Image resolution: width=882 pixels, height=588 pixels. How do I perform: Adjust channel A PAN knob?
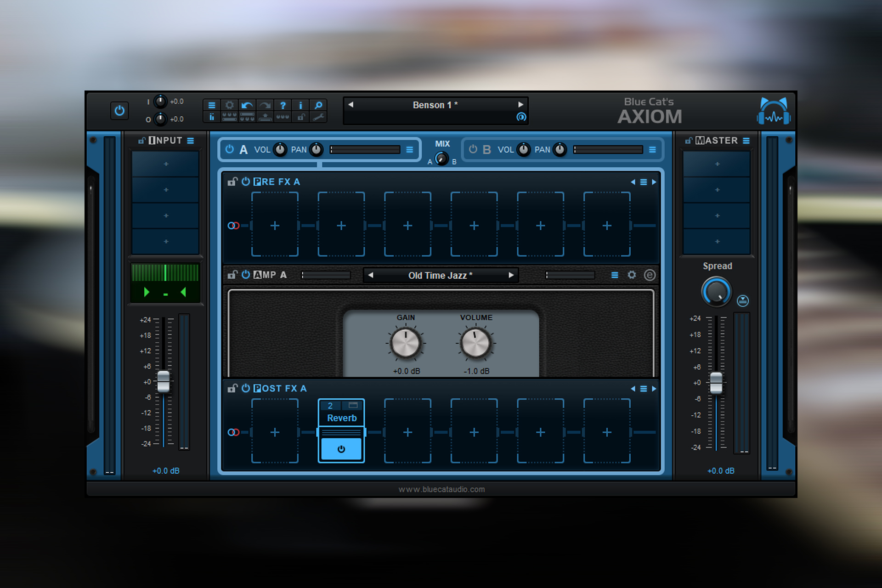click(317, 149)
